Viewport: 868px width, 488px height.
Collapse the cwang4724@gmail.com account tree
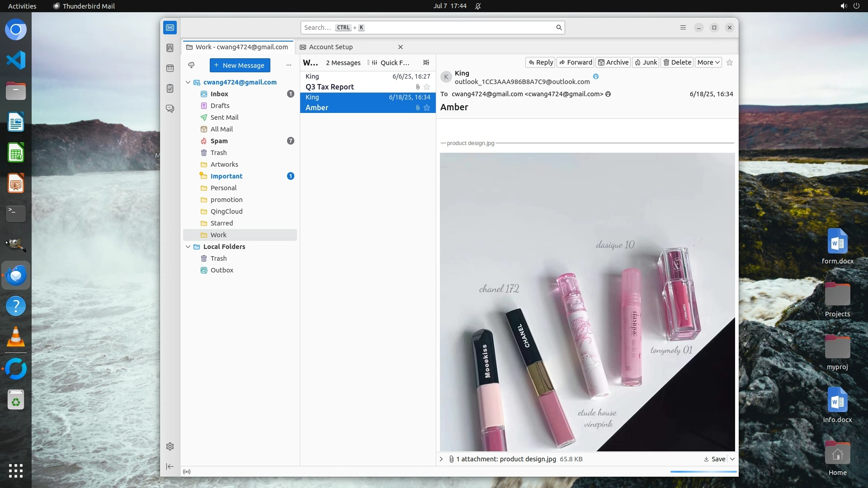tap(188, 82)
